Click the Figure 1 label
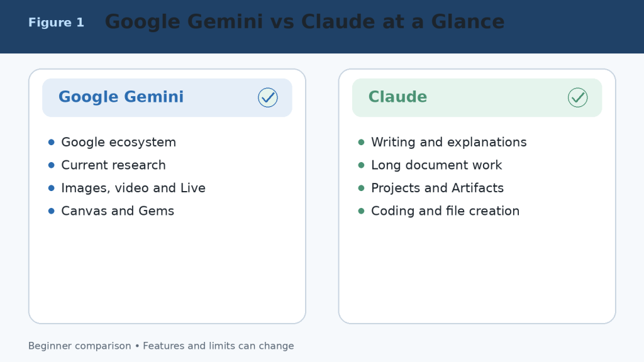Viewport: 644px width, 362px height. pyautogui.click(x=56, y=22)
